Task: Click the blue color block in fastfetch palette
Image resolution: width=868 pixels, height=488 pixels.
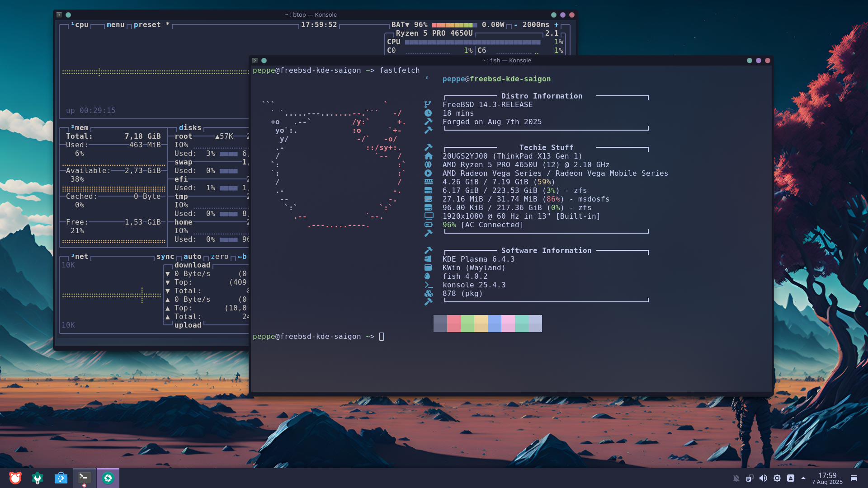Action: [x=495, y=324]
